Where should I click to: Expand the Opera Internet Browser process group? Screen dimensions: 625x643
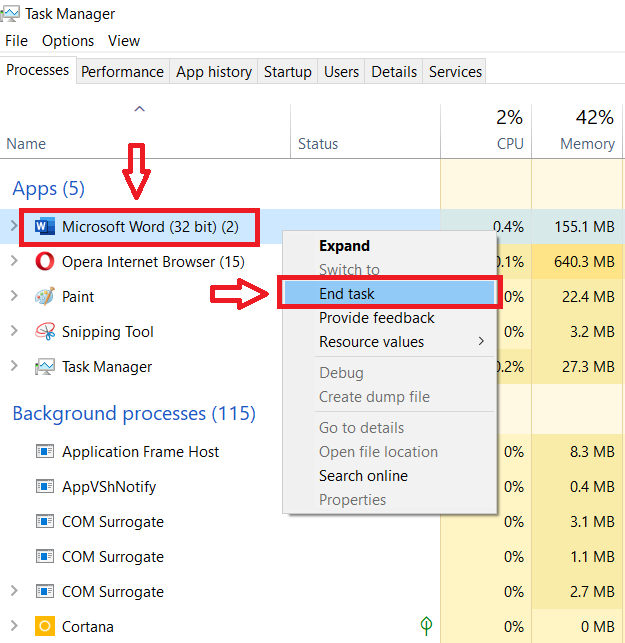point(14,261)
